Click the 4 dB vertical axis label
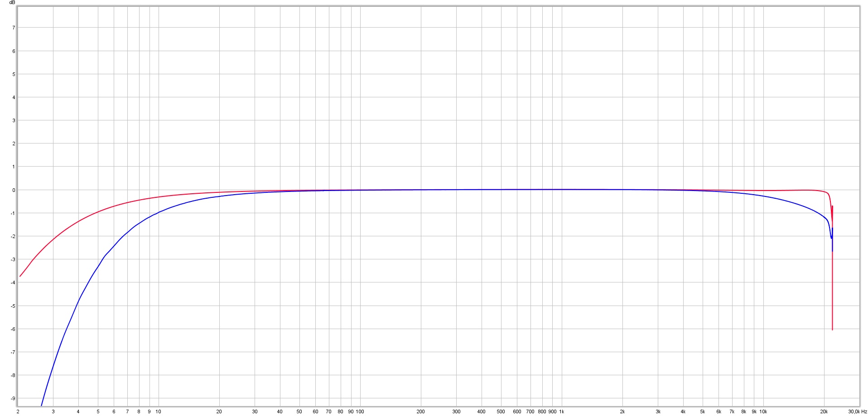 point(14,97)
